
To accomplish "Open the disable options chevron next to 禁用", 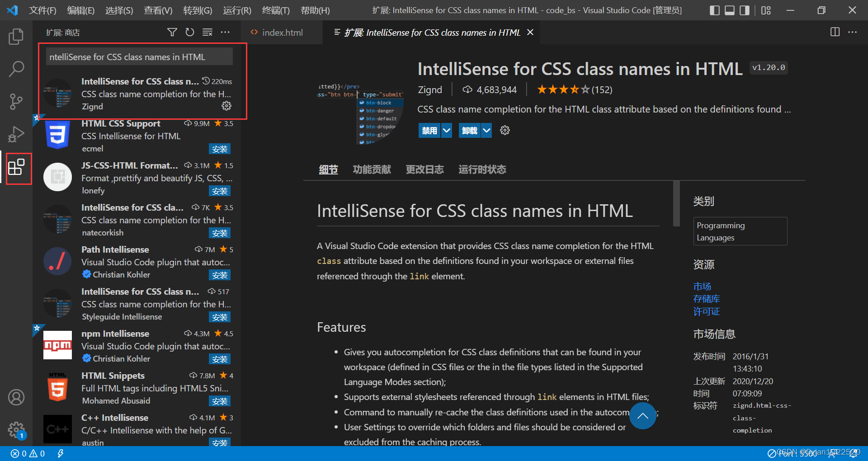I will 446,130.
